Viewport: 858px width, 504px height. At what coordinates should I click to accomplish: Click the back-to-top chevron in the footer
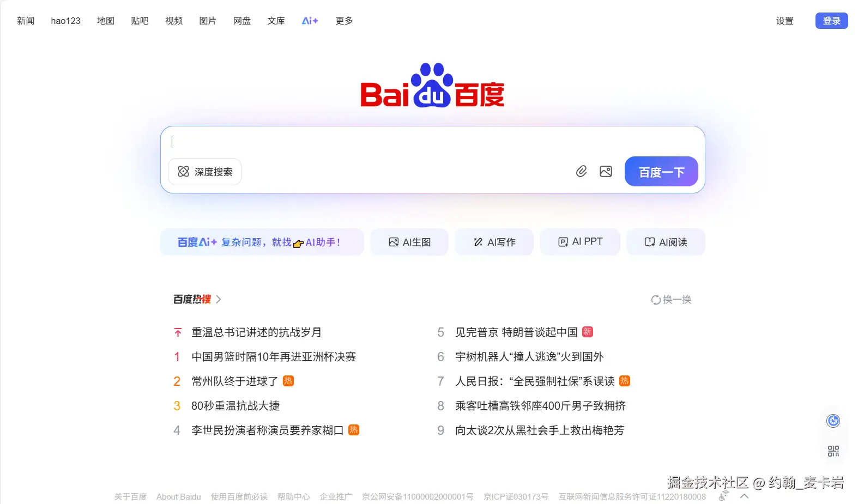[x=744, y=496]
